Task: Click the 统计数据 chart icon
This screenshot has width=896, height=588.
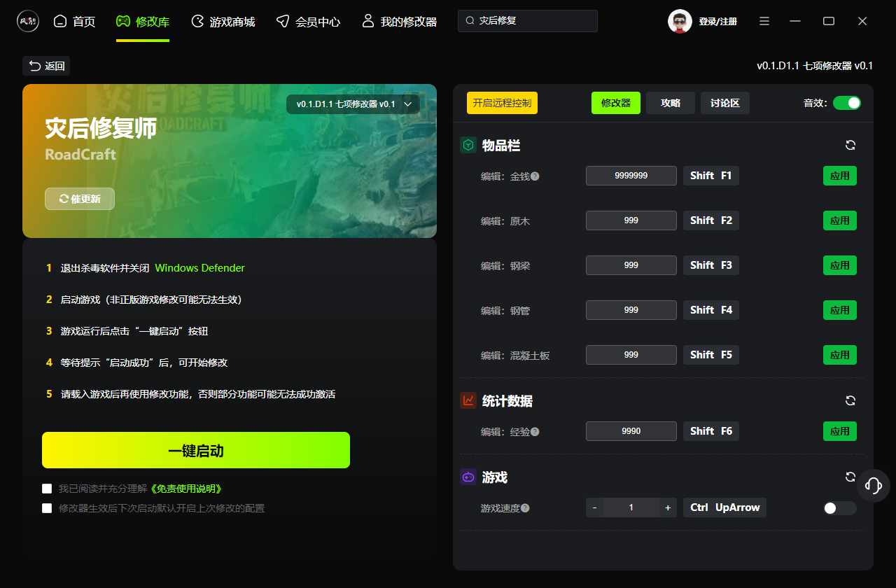Action: point(468,400)
